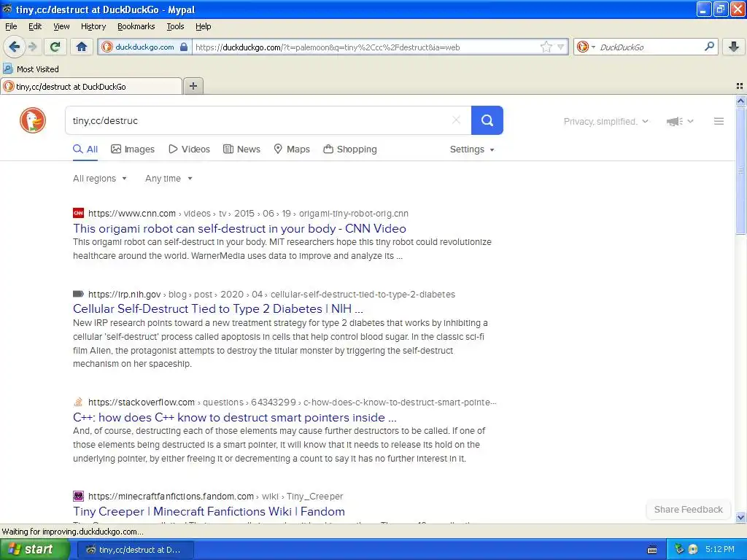
Task: Open the downloads arrow button
Action: coord(734,47)
